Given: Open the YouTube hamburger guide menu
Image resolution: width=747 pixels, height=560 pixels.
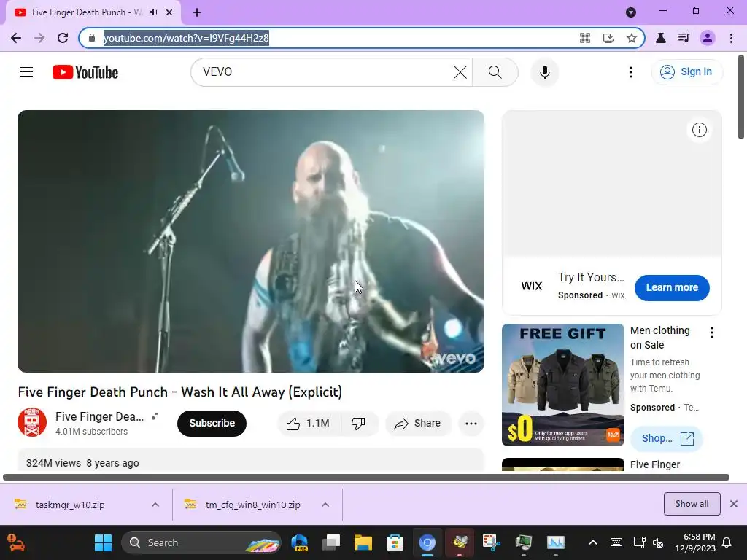Looking at the screenshot, I should (26, 72).
